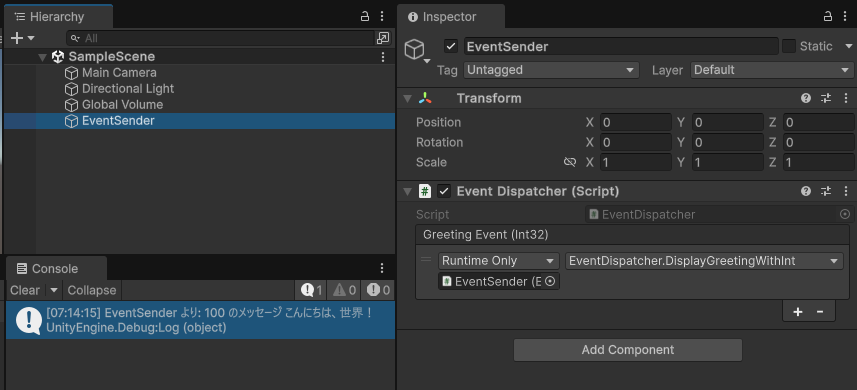Toggle Collapse in Console
The width and height of the screenshot is (857, 390).
coord(92,290)
